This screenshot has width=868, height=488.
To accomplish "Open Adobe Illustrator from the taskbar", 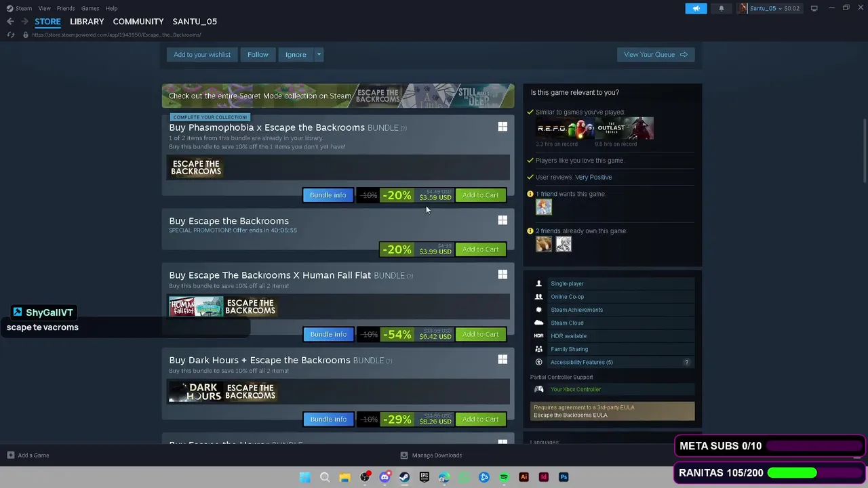I will 524,477.
